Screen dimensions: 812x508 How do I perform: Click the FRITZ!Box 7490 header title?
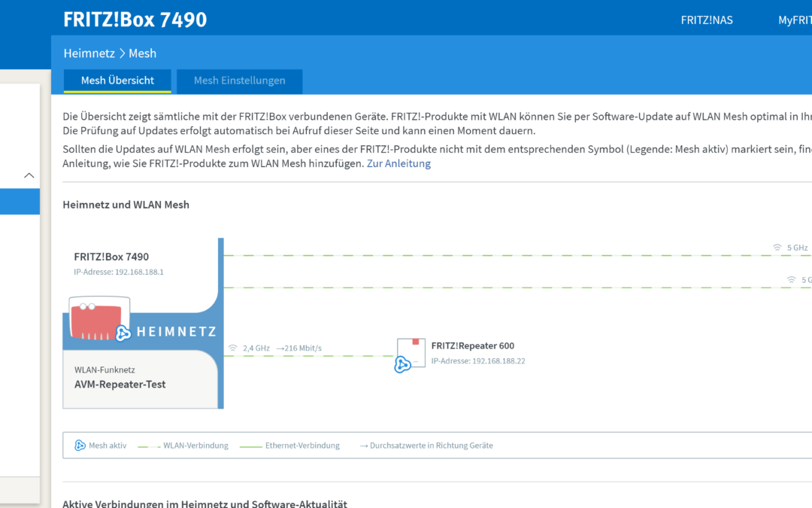tap(135, 20)
